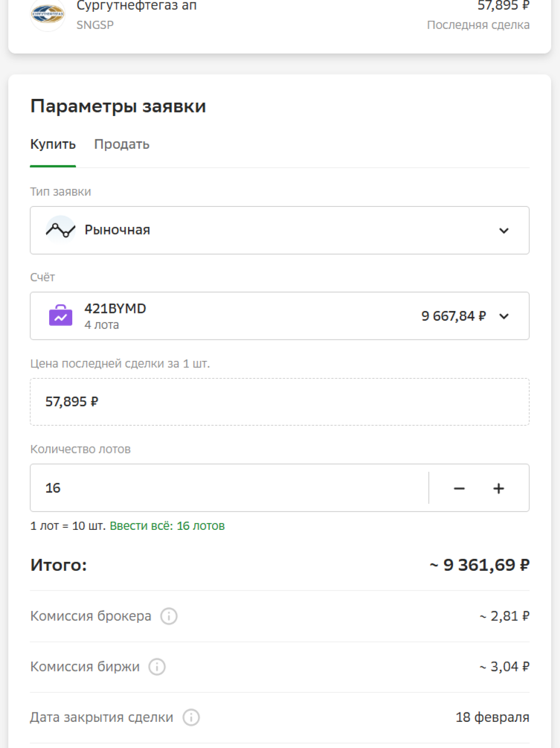Switch to the Продать tab
The height and width of the screenshot is (748, 560).
122,144
